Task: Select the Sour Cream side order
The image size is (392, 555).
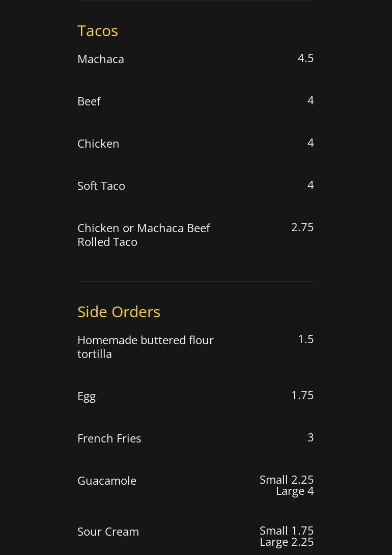Action: [108, 532]
